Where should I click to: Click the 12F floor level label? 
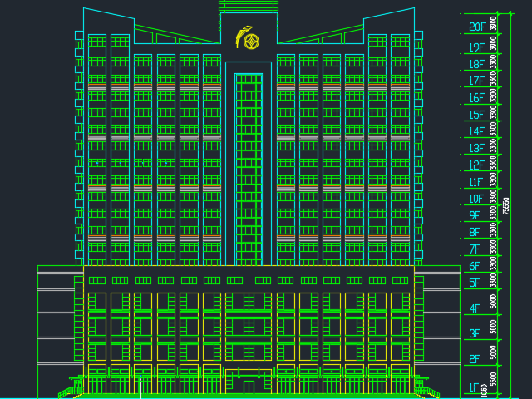point(476,165)
